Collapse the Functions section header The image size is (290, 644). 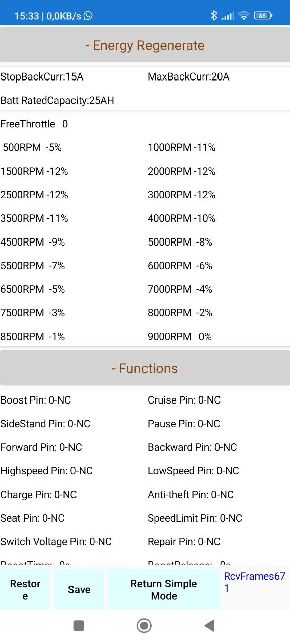point(145,368)
